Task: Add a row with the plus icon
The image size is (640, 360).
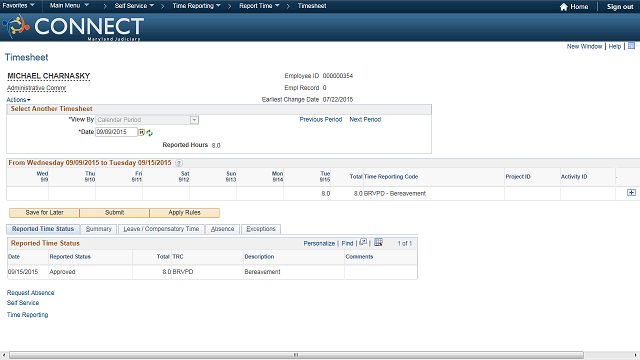Action: [631, 193]
